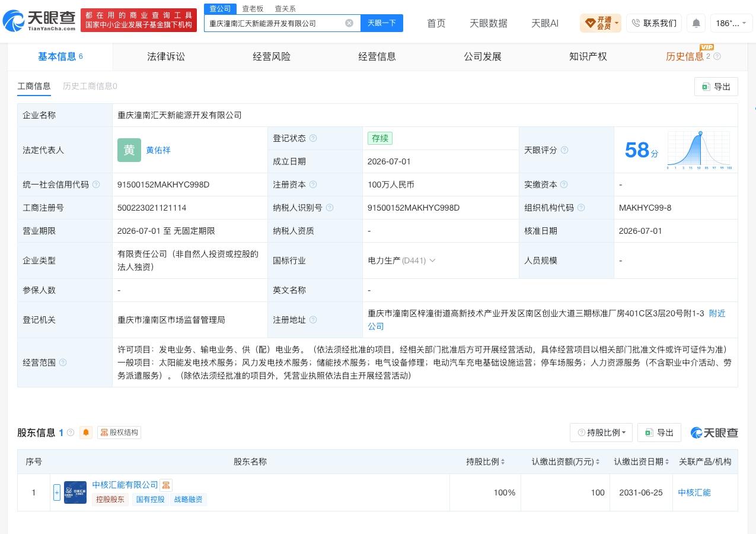Image resolution: width=756 pixels, height=534 pixels.
Task: Clear the search box with the X icon
Action: click(x=349, y=23)
